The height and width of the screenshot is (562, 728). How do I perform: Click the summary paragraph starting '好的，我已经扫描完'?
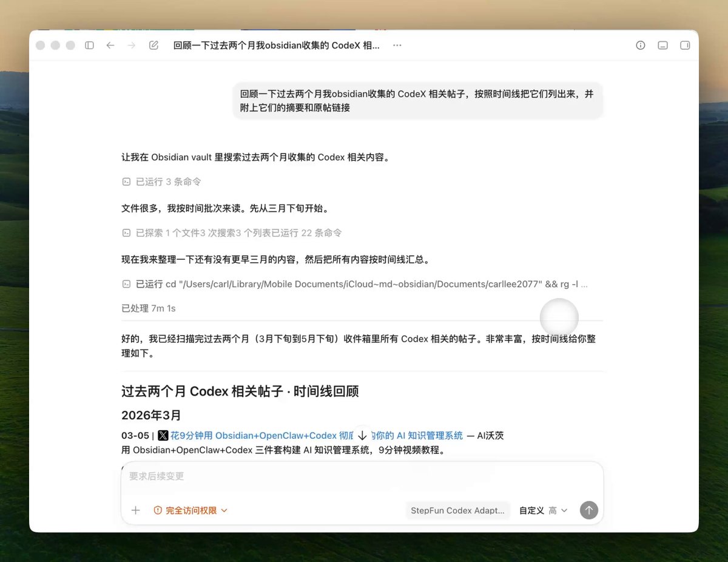(359, 346)
